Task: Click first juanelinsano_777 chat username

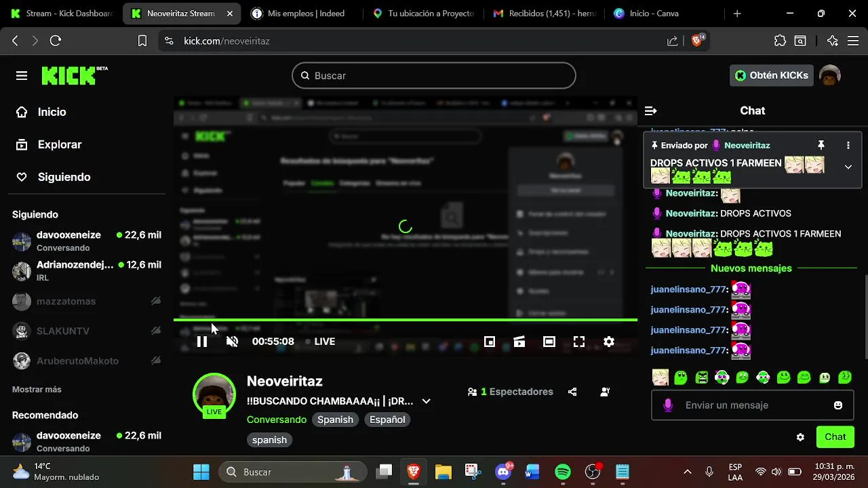Action: [688, 289]
